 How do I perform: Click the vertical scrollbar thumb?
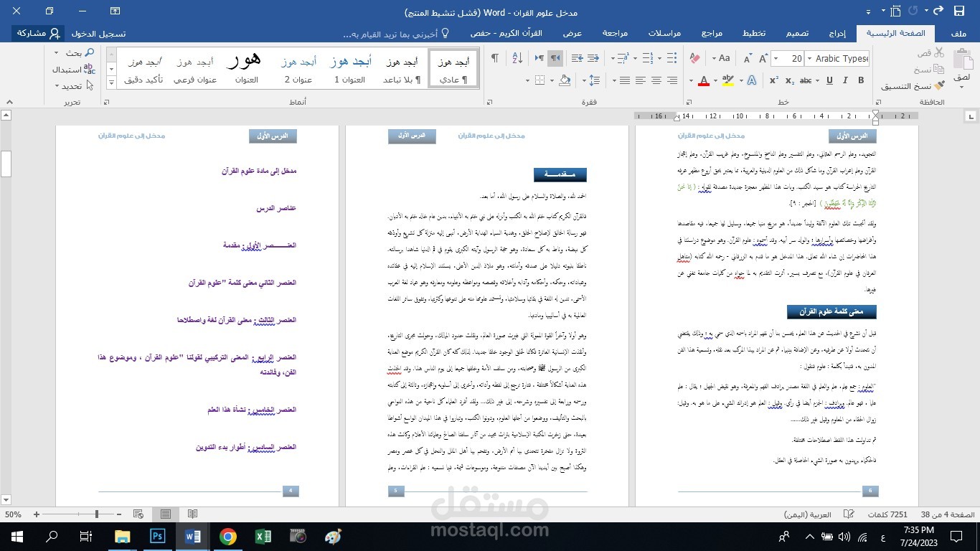(x=6, y=164)
